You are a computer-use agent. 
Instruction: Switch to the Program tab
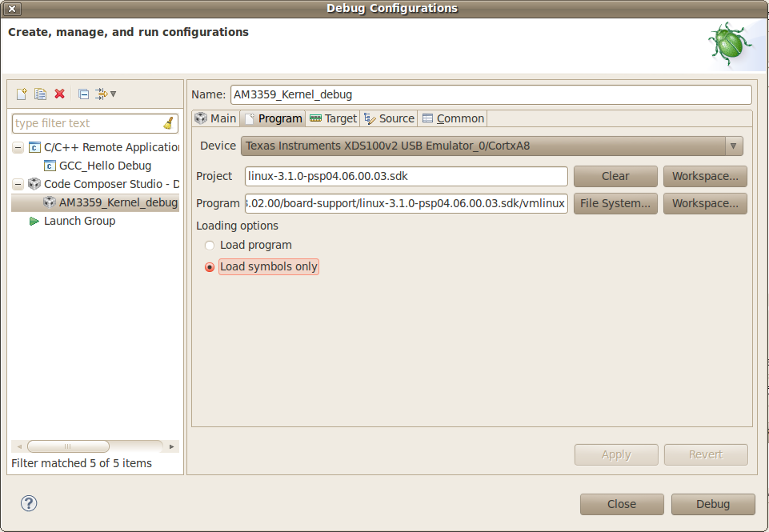pyautogui.click(x=273, y=118)
